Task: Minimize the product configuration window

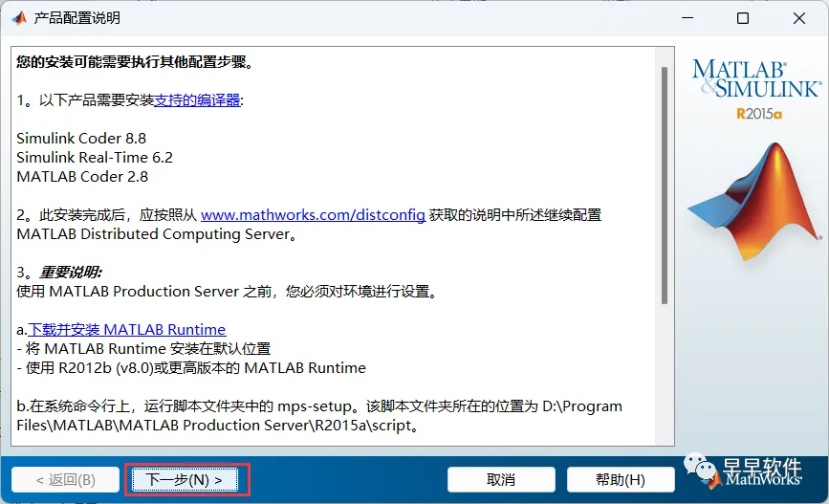Action: [687, 18]
